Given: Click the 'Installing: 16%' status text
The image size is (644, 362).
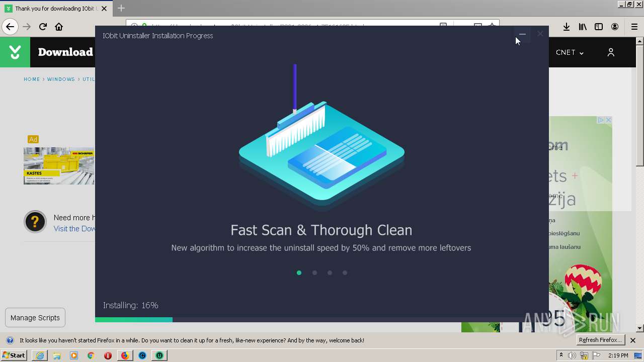Looking at the screenshot, I should point(131,305).
